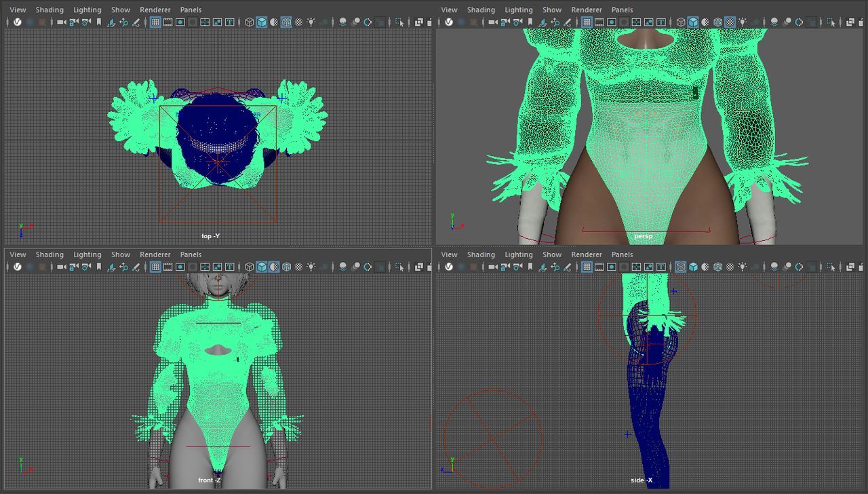This screenshot has width=868, height=494.
Task: Open Camera Attributes in top view toolbar
Action: [86, 22]
